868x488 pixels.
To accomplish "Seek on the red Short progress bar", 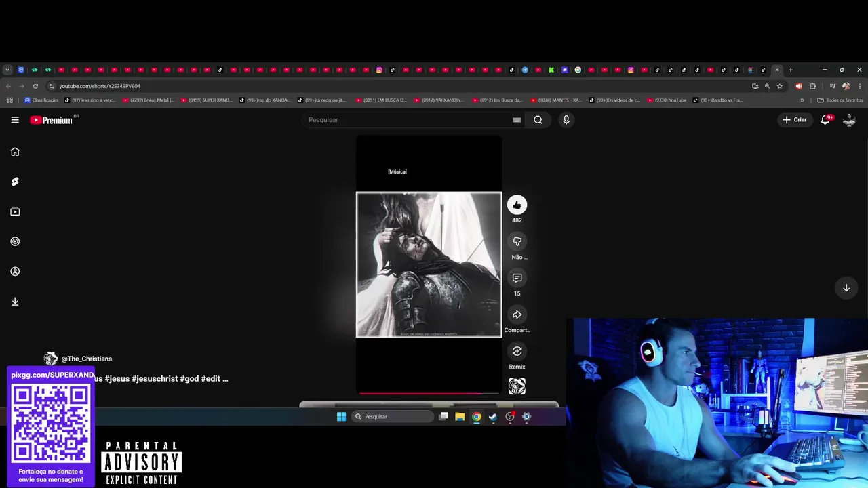I will pyautogui.click(x=429, y=393).
